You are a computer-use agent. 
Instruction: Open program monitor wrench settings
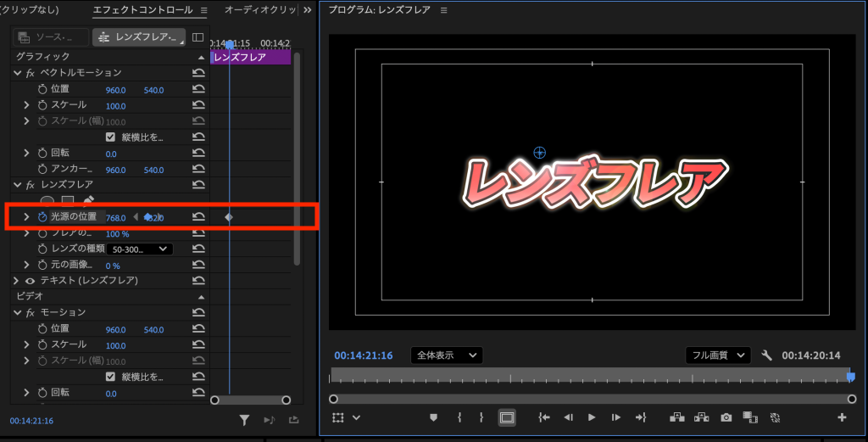point(766,355)
